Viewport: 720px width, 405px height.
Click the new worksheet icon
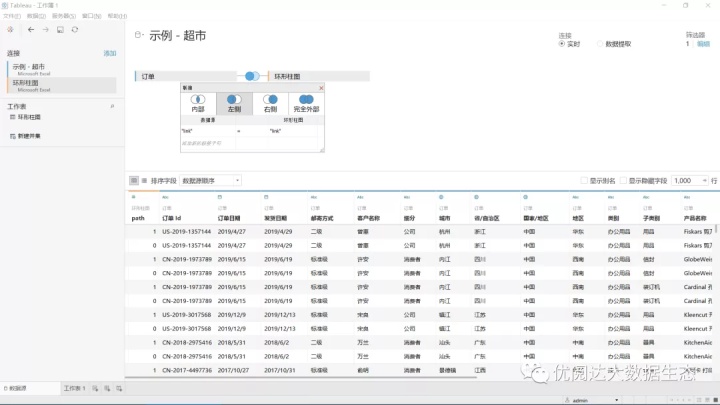pos(95,388)
